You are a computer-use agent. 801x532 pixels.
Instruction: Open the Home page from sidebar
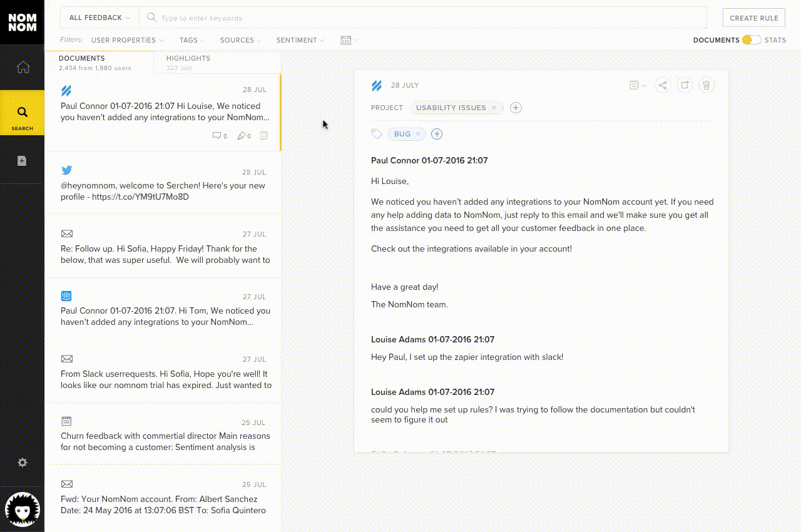(x=23, y=68)
